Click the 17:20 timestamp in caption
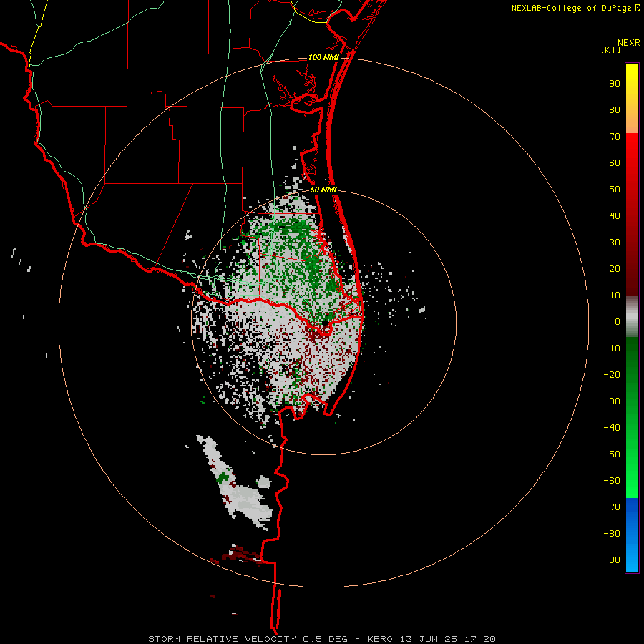This screenshot has width=644, height=644. pos(480,639)
